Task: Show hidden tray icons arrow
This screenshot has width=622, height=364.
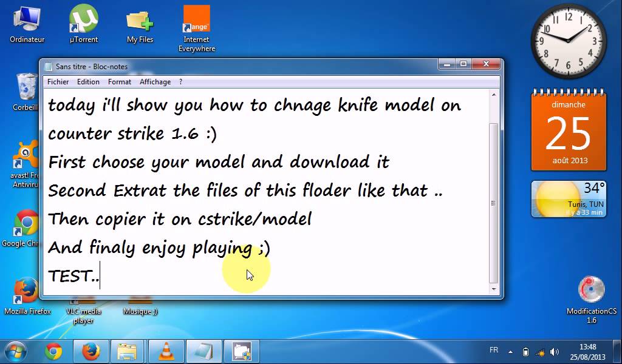Action: pos(510,352)
